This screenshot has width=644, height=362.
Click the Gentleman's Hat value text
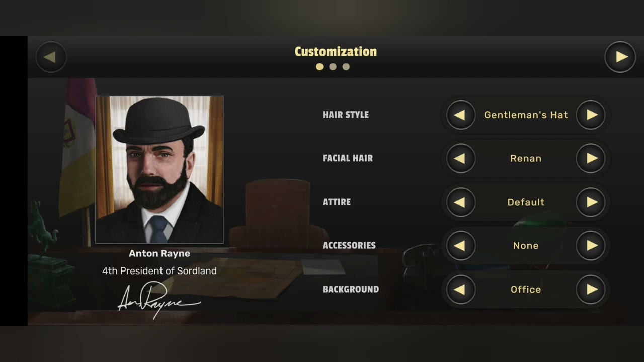coord(526,115)
